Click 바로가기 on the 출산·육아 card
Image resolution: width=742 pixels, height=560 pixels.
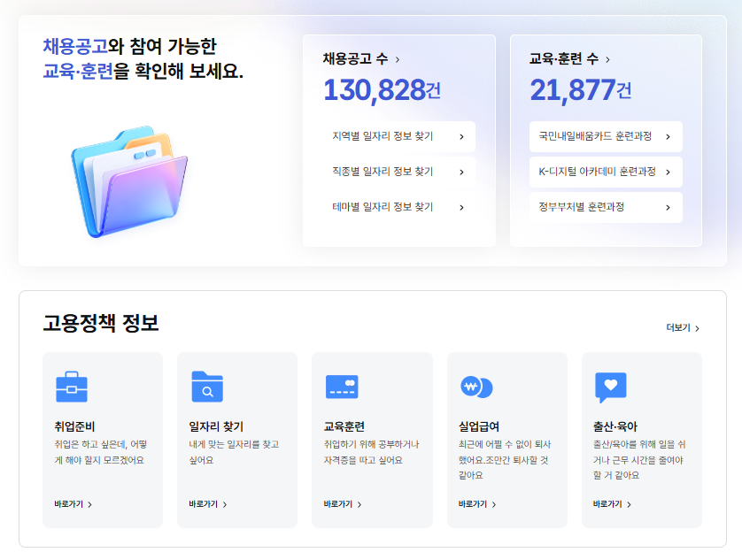(612, 504)
